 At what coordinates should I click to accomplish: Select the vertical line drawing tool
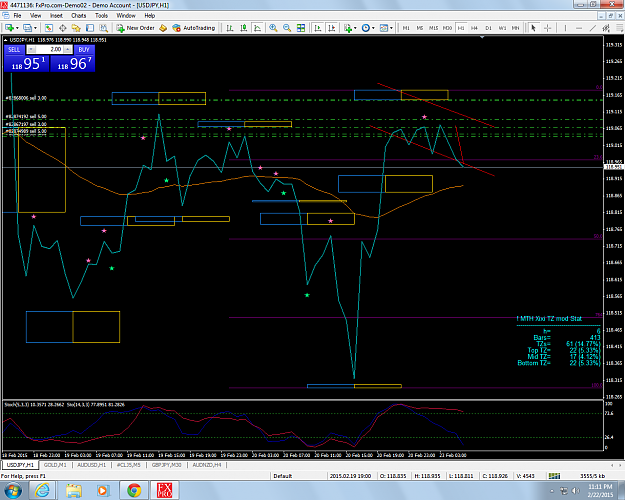(x=565, y=28)
